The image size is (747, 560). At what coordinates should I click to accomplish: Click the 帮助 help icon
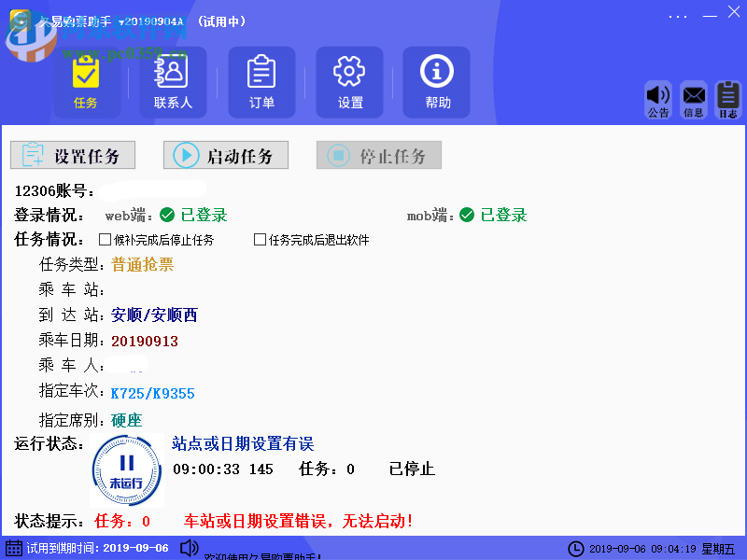click(x=436, y=82)
